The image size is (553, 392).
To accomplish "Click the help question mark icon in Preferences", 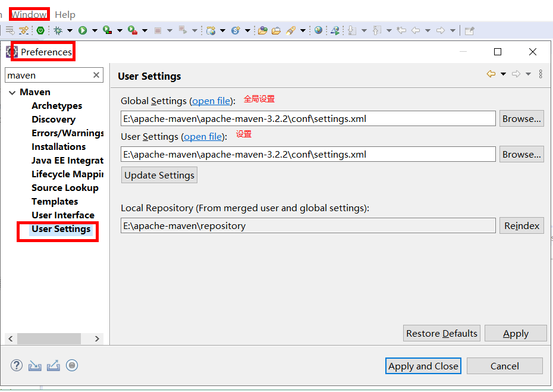I will point(17,366).
